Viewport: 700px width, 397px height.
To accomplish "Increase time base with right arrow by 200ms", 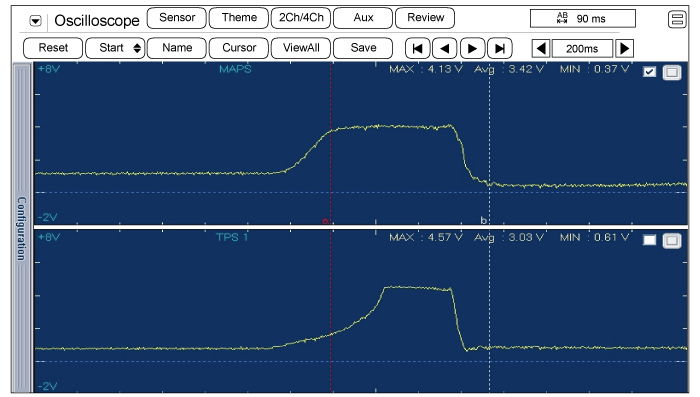I will point(624,48).
